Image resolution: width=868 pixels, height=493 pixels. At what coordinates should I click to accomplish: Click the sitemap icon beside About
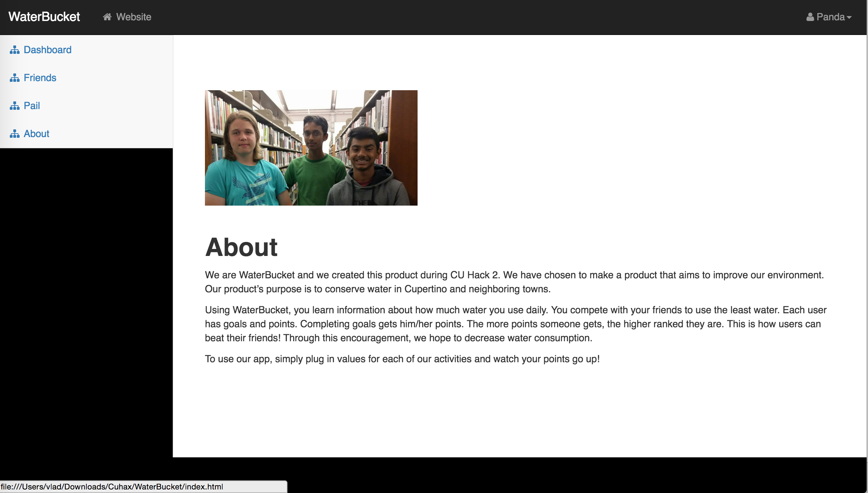(15, 134)
